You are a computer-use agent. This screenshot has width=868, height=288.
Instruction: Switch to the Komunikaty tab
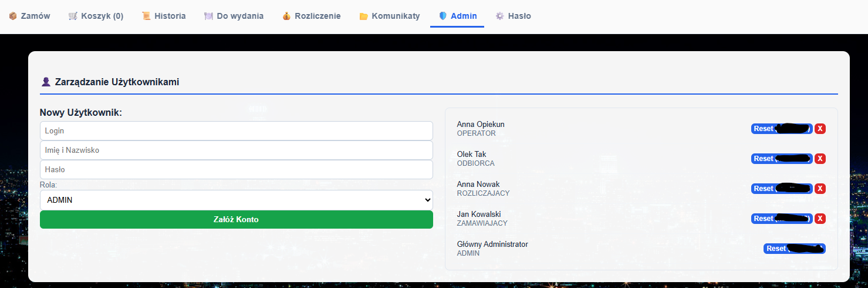click(x=389, y=16)
